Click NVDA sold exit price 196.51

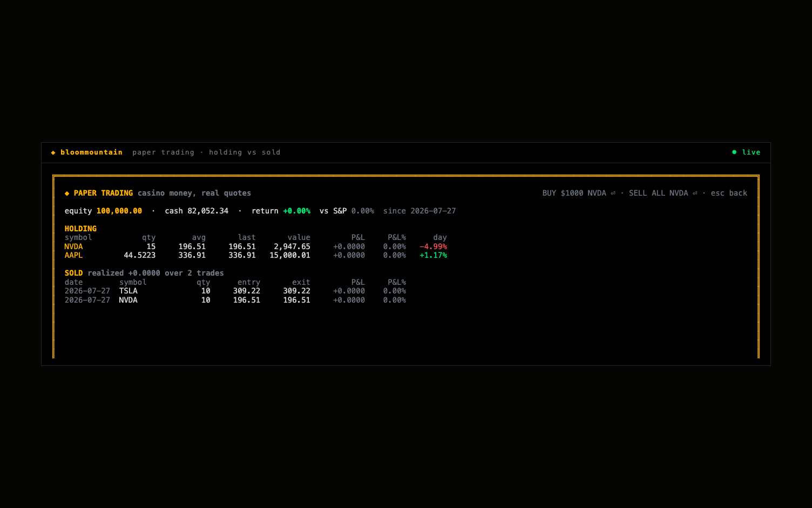[297, 300]
